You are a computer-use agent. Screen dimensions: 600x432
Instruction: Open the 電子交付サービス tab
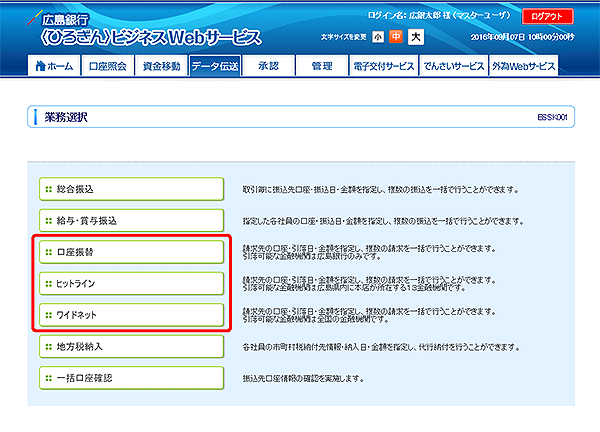coord(383,66)
